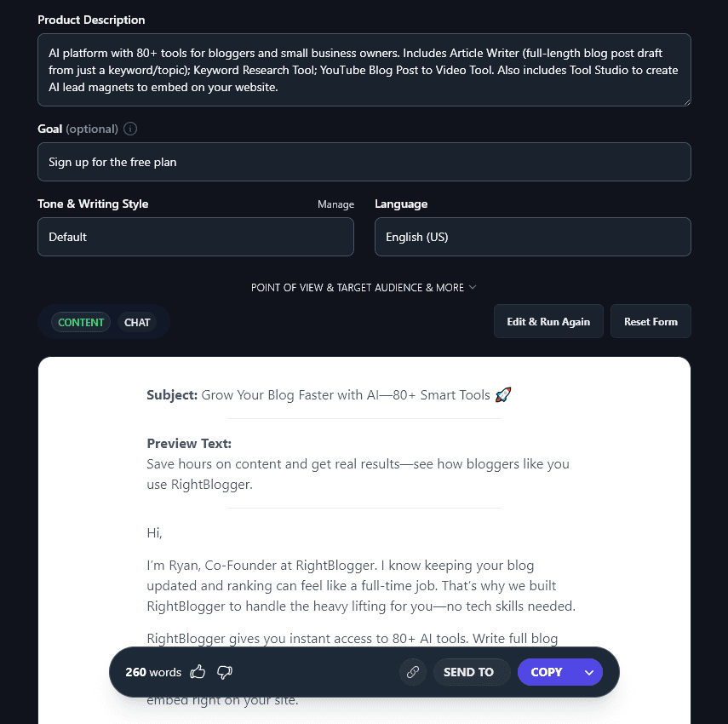The width and height of the screenshot is (728, 724).
Task: Open the Tone & Writing Style selector
Action: [195, 237]
